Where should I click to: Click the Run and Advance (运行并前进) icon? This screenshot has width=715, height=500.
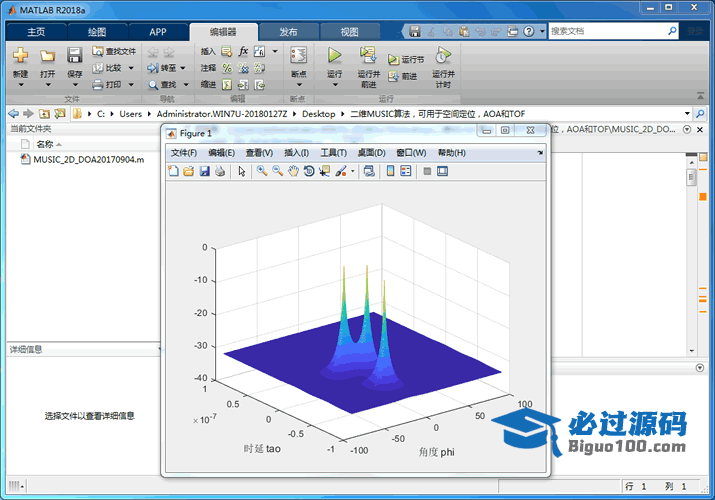pyautogui.click(x=368, y=55)
